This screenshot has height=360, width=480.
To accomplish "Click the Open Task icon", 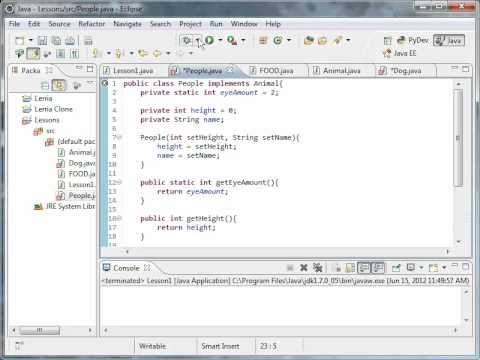I will [322, 40].
